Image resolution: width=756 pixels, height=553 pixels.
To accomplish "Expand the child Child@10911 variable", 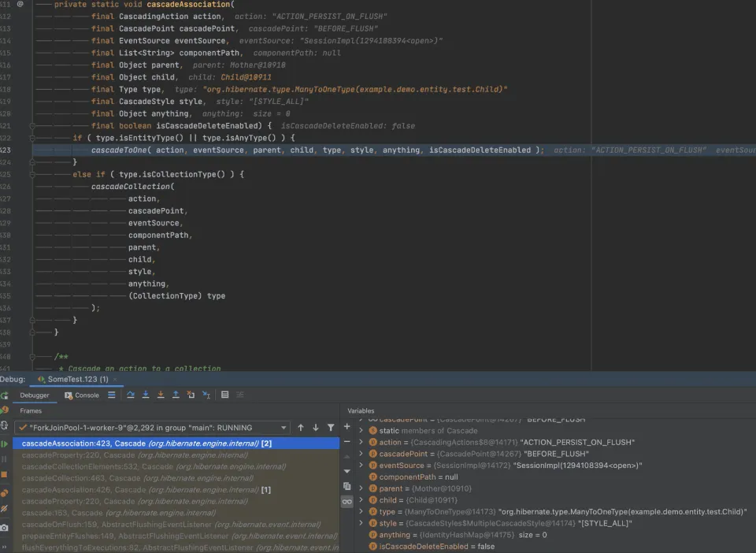I will pyautogui.click(x=361, y=500).
